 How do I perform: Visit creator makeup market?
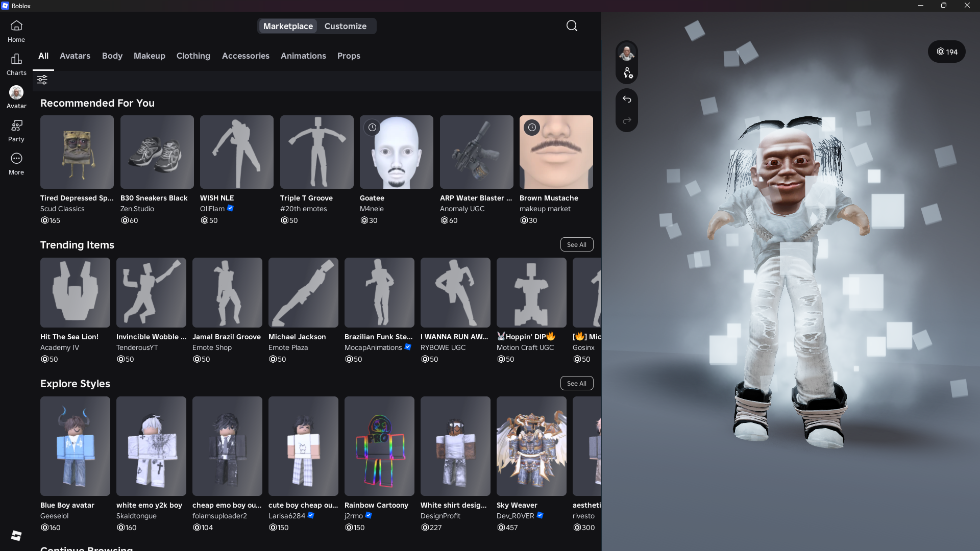point(545,209)
